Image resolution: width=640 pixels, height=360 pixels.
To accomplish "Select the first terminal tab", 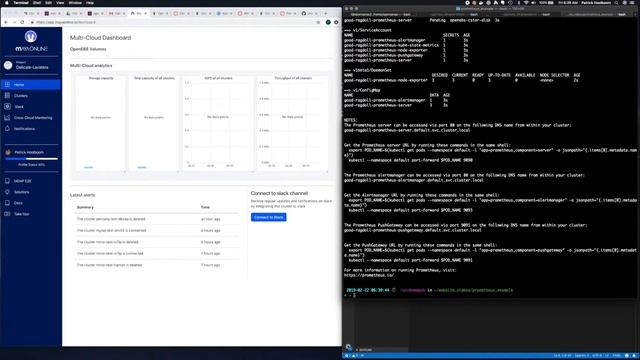I will 380,14.
